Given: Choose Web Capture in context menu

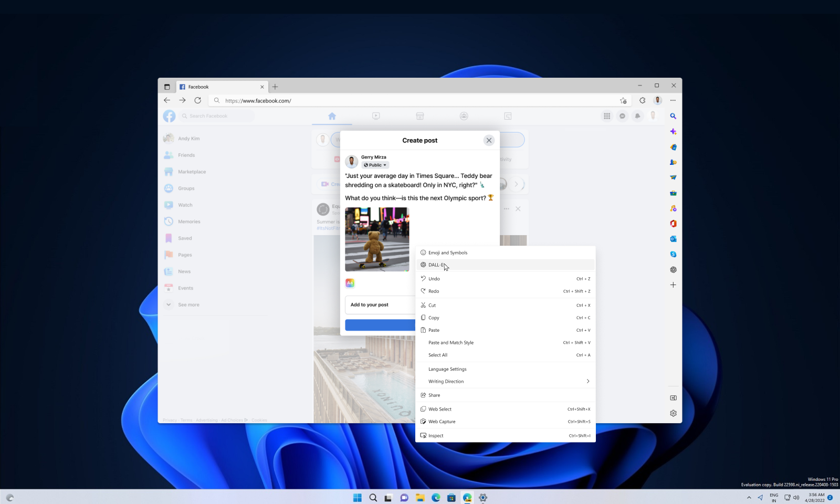Looking at the screenshot, I should tap(505, 422).
